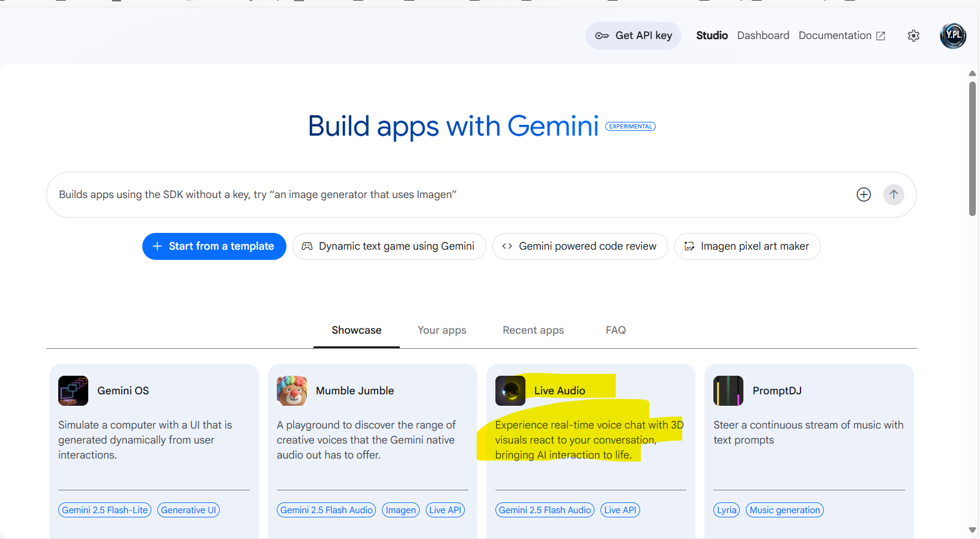
Task: Click the plus circle attach icon
Action: [864, 194]
